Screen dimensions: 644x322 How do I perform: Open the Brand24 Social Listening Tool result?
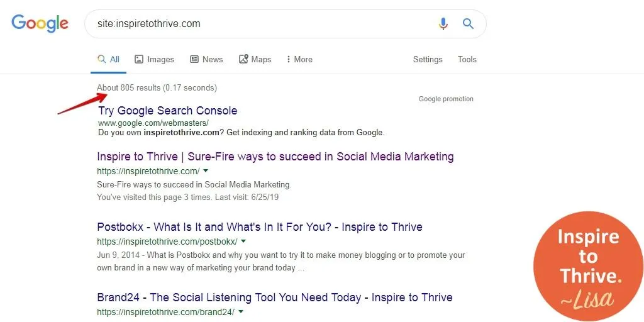coord(275,297)
